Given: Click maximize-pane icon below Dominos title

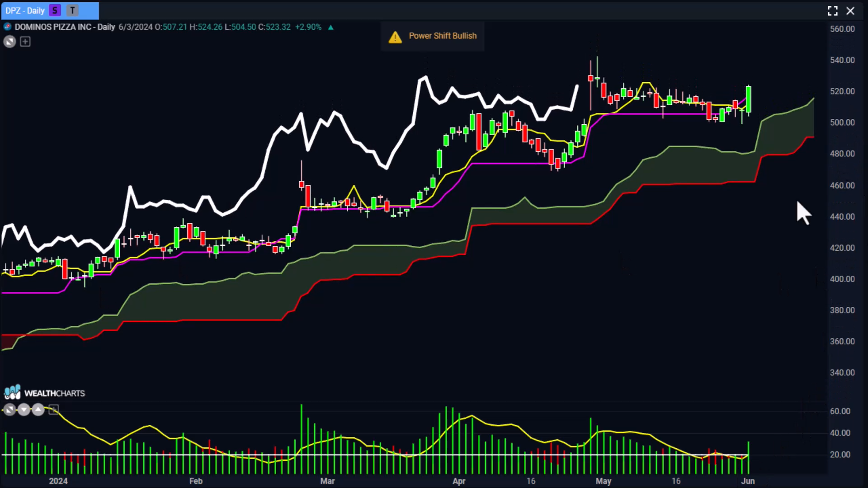Looking at the screenshot, I should 9,42.
